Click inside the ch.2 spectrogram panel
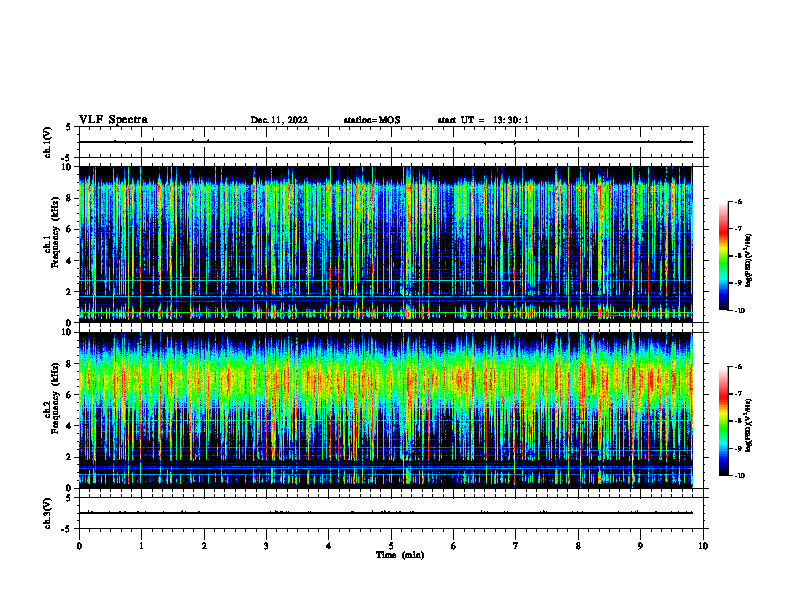The height and width of the screenshot is (612, 792). pos(386,410)
